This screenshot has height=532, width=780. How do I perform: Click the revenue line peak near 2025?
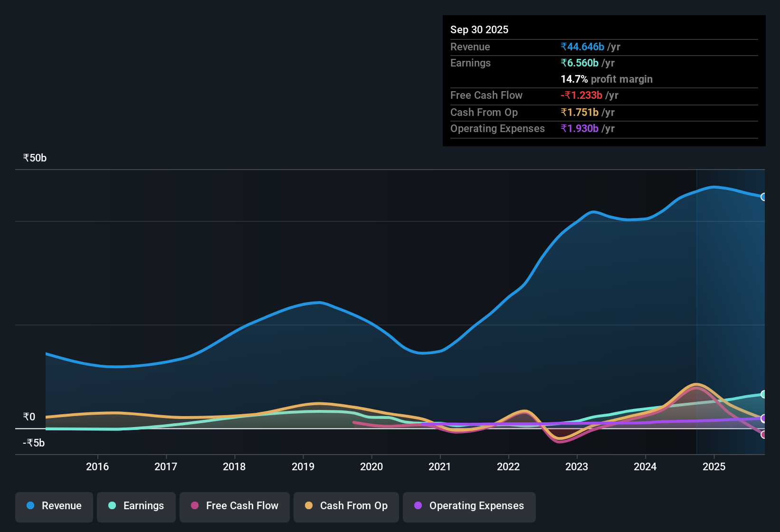pyautogui.click(x=714, y=187)
